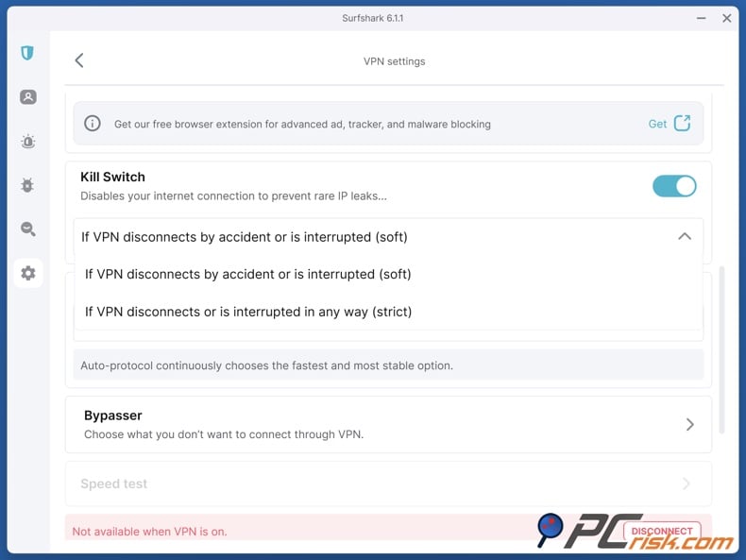Viewport: 746px width, 560px height.
Task: Open the Settings gear in sidebar
Action: pyautogui.click(x=28, y=273)
